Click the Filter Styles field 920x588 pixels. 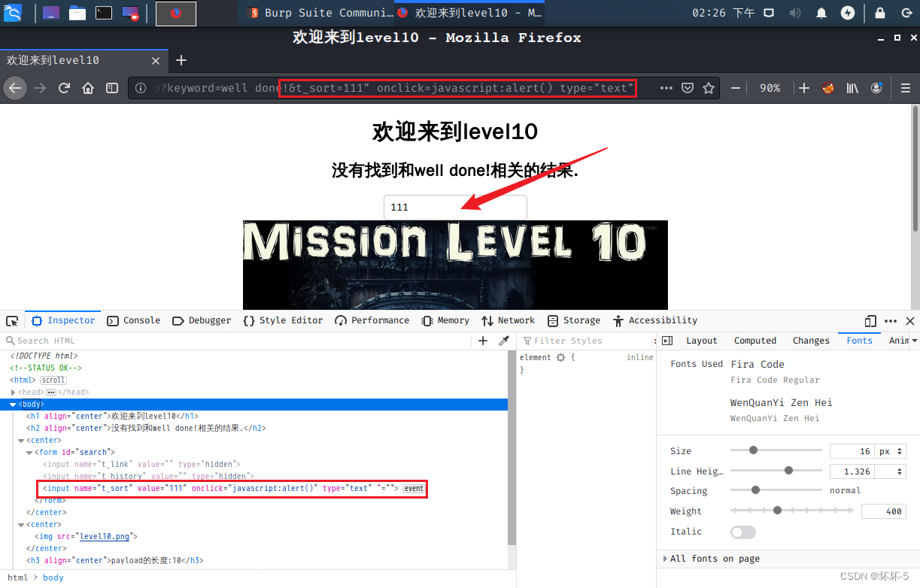click(587, 341)
